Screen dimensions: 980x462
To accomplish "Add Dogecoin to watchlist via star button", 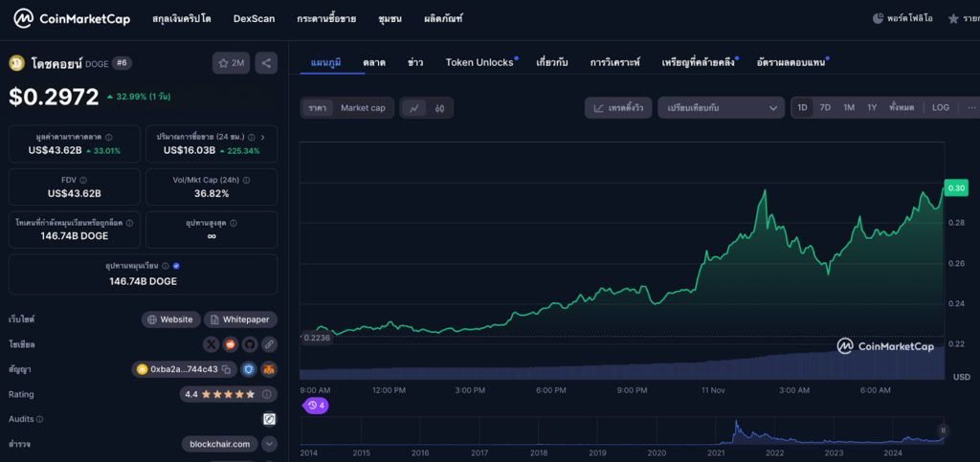I will point(231,63).
